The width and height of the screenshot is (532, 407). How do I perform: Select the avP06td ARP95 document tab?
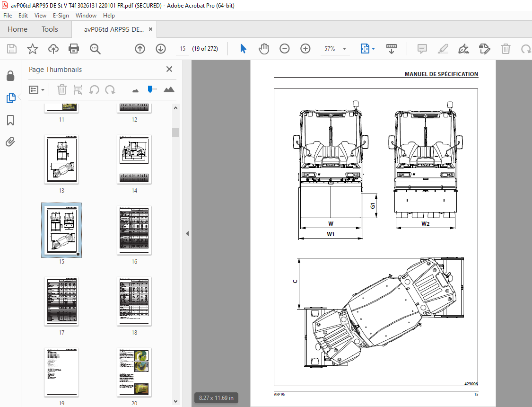point(113,29)
